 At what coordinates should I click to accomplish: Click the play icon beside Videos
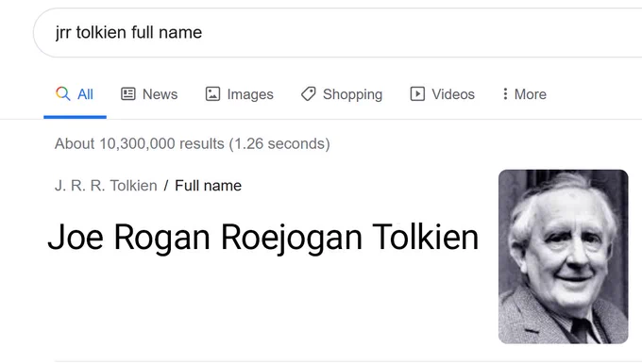point(417,93)
